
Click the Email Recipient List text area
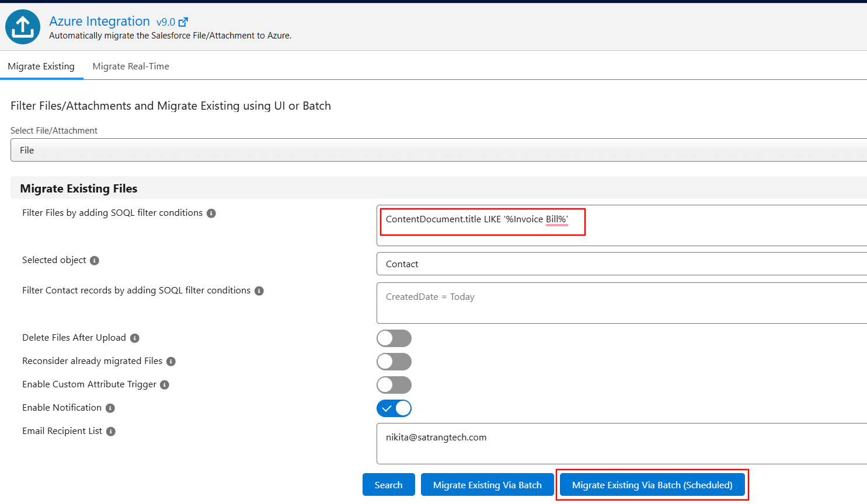click(622, 443)
